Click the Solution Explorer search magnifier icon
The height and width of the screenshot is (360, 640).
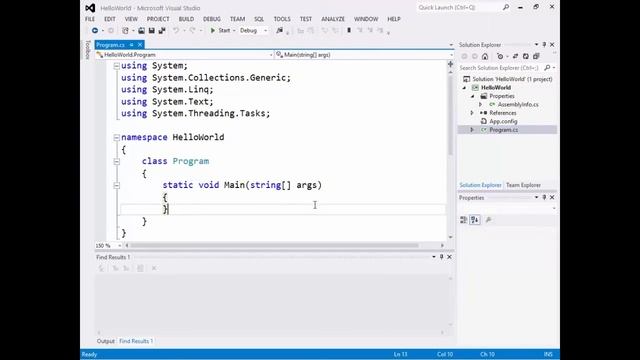547,68
